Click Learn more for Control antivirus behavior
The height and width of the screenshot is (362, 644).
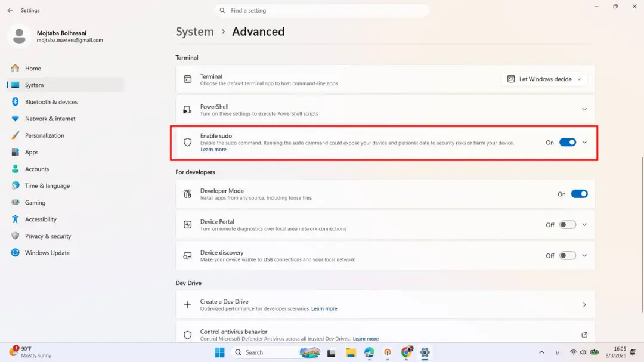[366, 339]
